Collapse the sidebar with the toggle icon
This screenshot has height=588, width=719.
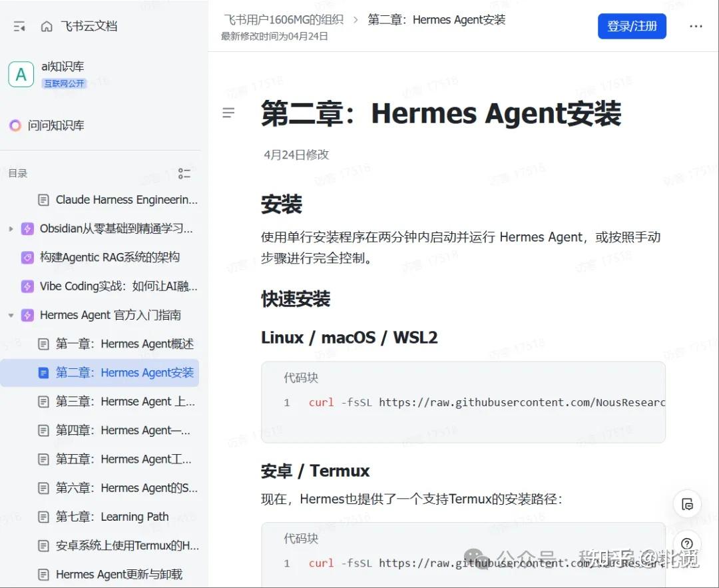click(x=19, y=27)
